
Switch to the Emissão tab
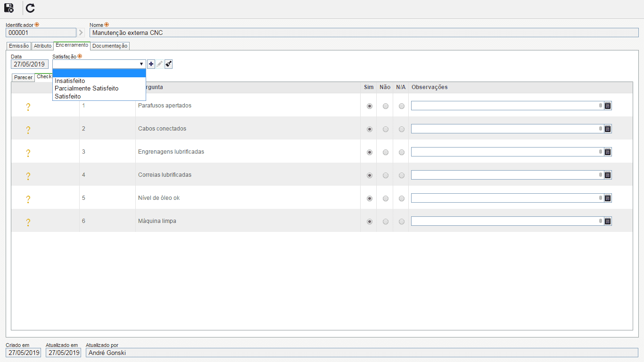coord(19,46)
